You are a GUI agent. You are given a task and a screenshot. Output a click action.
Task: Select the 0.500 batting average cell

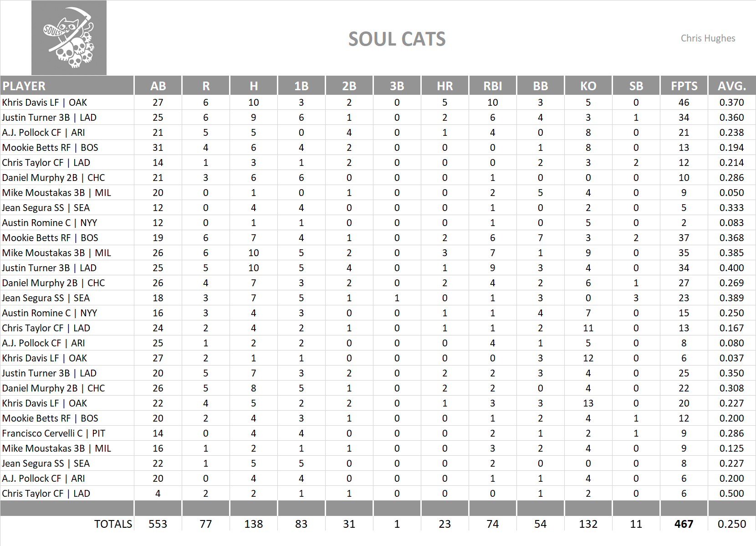coord(731,494)
